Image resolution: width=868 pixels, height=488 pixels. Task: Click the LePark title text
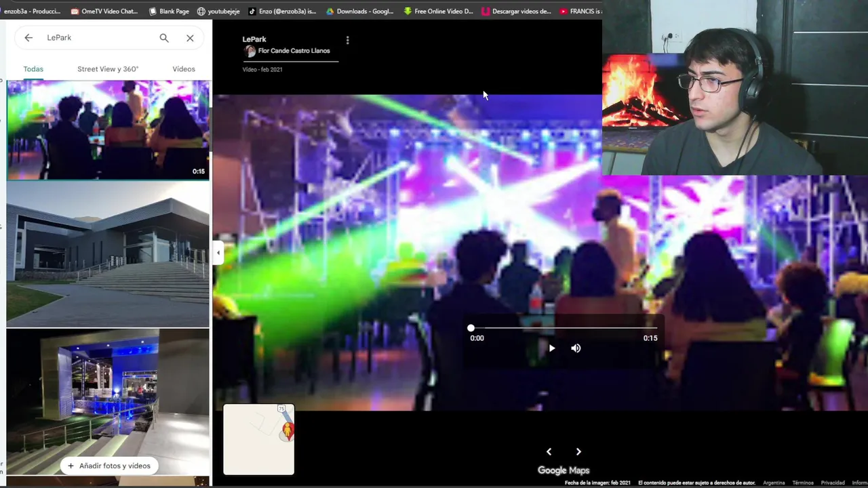click(x=254, y=39)
